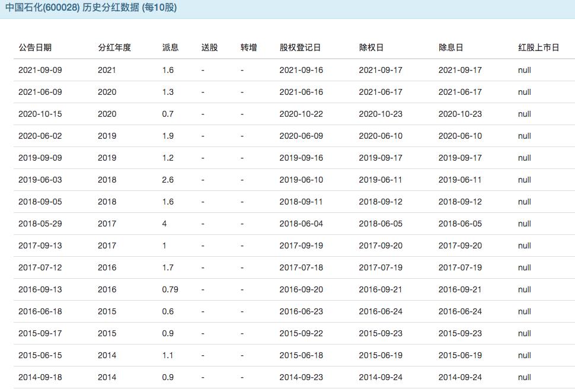The width and height of the screenshot is (575, 392).
Task: Click dividend value 0.79
Action: tap(170, 289)
